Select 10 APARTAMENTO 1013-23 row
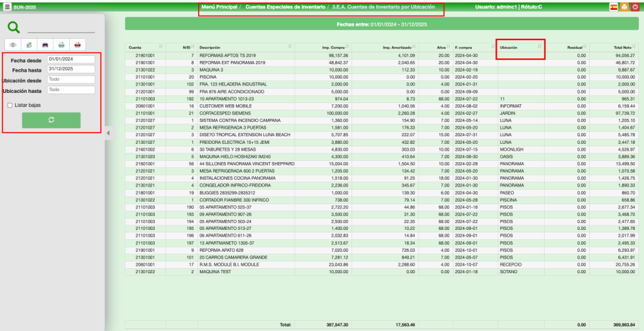The image size is (644, 331). click(382, 99)
